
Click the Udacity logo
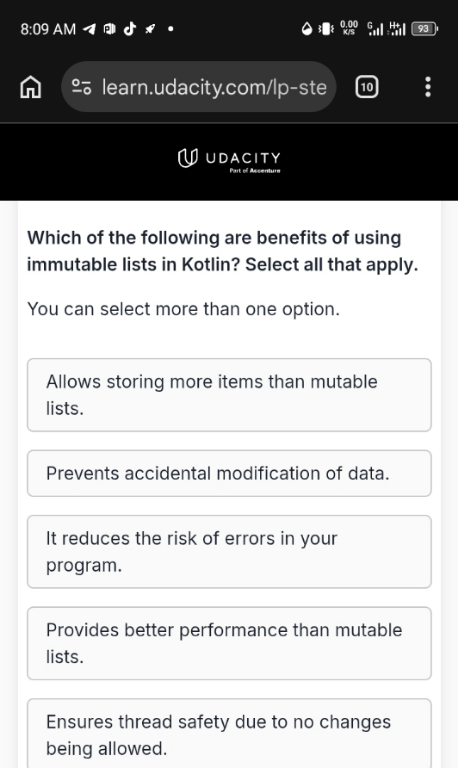229,158
